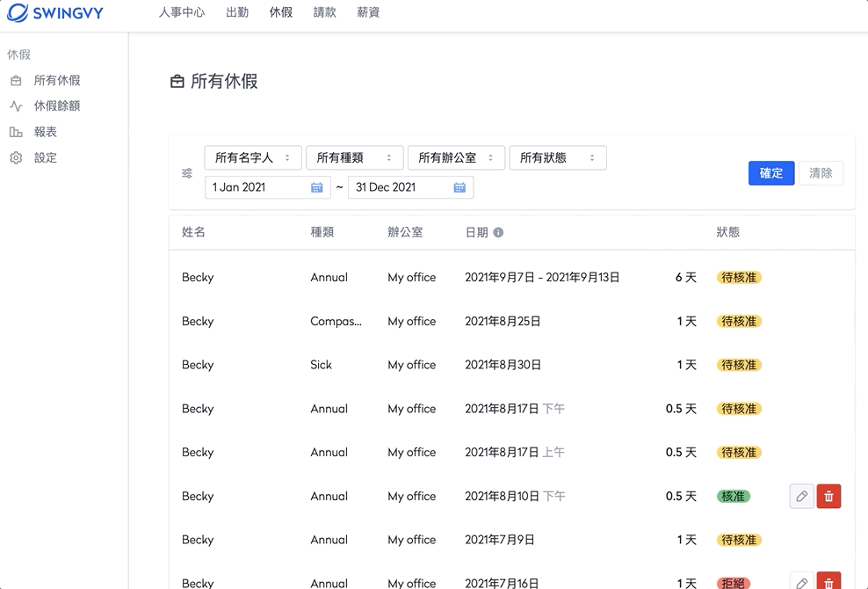The width and height of the screenshot is (868, 589).
Task: Click the 設定 gear sidebar icon
Action: pyautogui.click(x=16, y=158)
